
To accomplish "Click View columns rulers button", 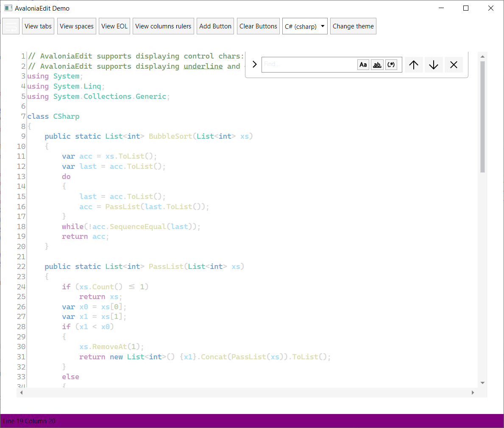I will (x=163, y=26).
